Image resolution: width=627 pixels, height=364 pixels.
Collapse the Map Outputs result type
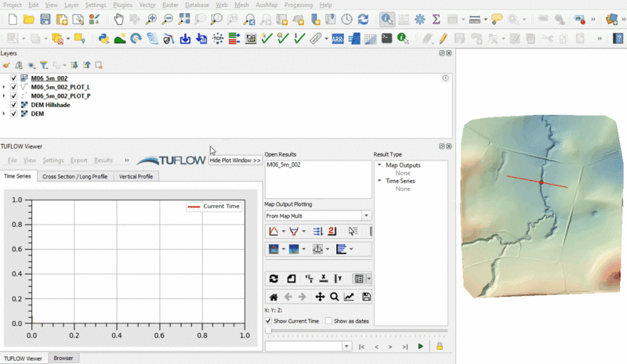tap(379, 165)
